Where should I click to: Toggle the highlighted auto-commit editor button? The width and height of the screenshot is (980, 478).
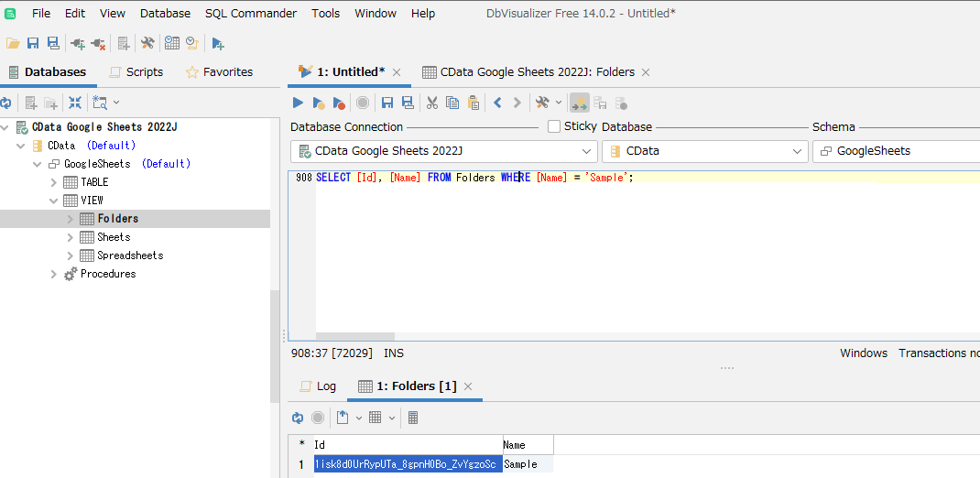pyautogui.click(x=579, y=103)
